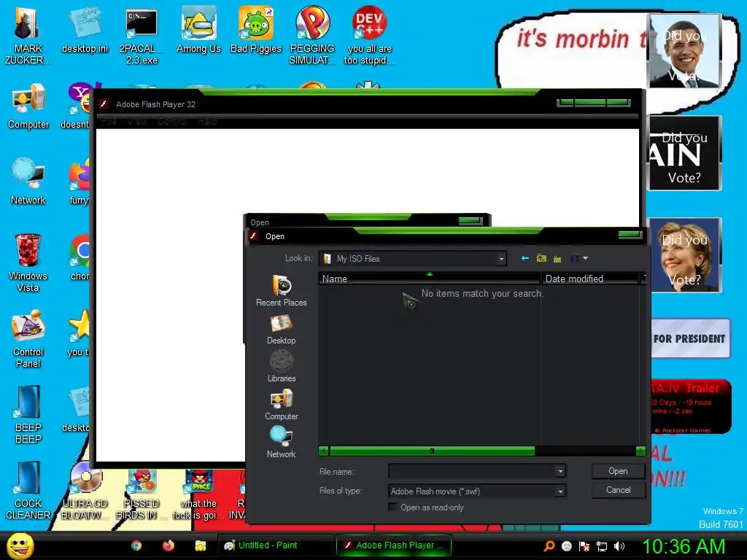Screen dimensions: 747x560
Task: Select the PEGGING SIMULATOR desktop icon
Action: point(312,35)
